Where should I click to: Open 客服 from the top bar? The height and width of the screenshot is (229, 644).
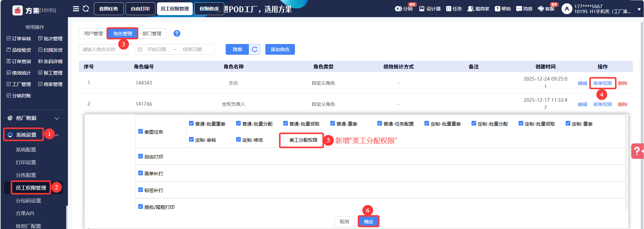pos(546,9)
